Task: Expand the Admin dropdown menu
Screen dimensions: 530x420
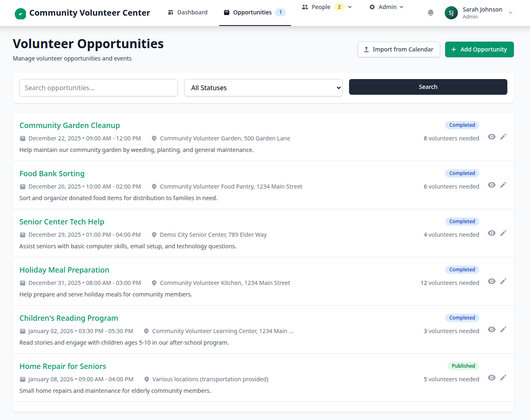Action: click(386, 7)
